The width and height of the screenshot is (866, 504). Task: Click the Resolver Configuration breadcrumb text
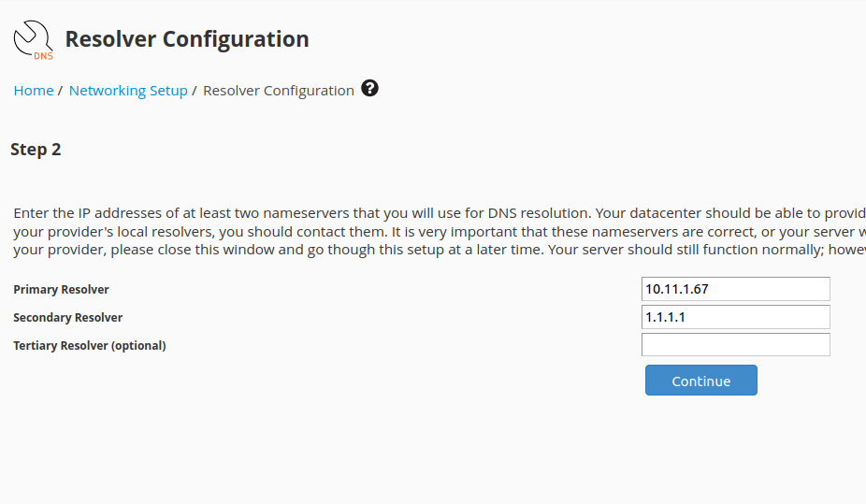pyautogui.click(x=279, y=91)
